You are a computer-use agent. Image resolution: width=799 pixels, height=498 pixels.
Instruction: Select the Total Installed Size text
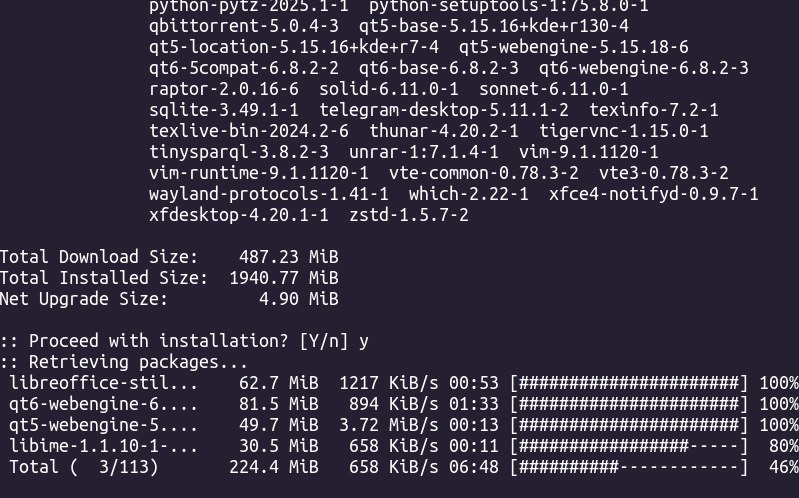click(104, 276)
